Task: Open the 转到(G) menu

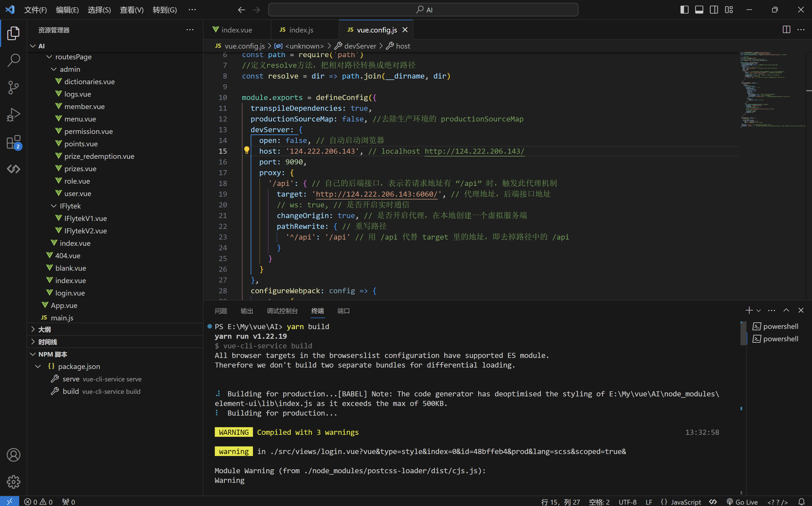Action: (165, 10)
